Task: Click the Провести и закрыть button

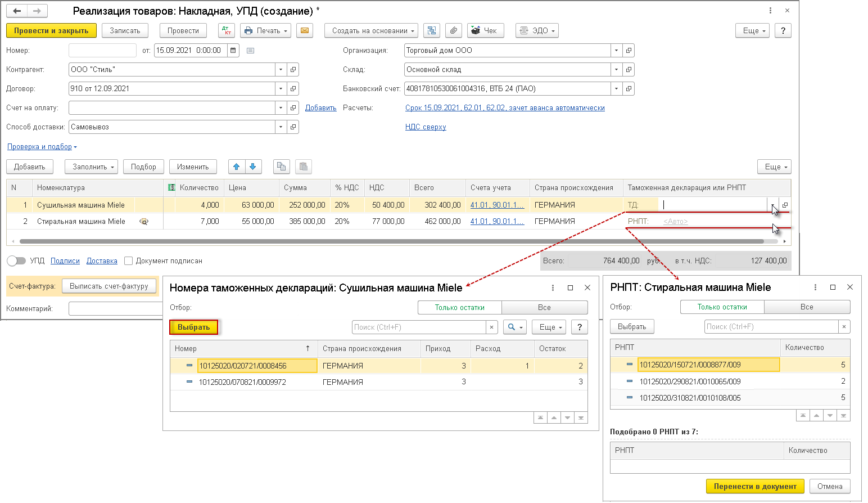Action: coord(51,30)
